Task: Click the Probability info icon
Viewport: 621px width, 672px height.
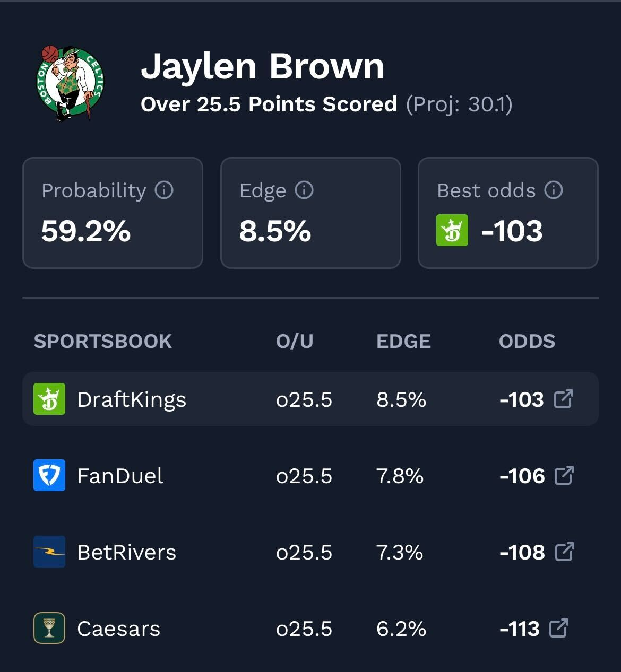Action: [x=164, y=190]
